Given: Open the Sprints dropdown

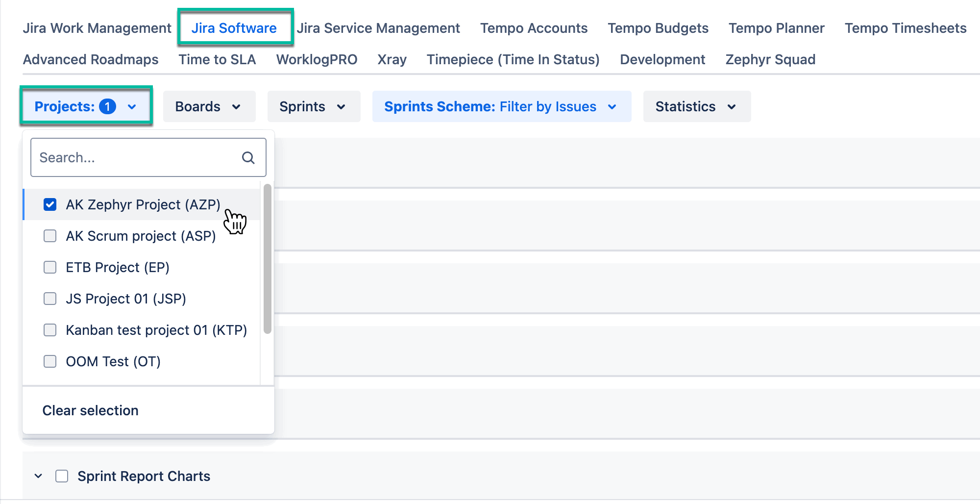Looking at the screenshot, I should pos(314,106).
